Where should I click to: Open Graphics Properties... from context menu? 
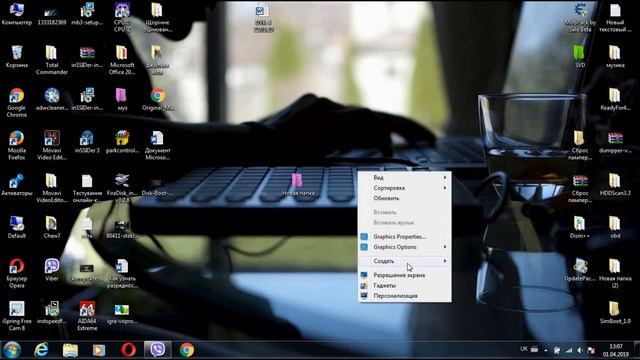coord(404,236)
